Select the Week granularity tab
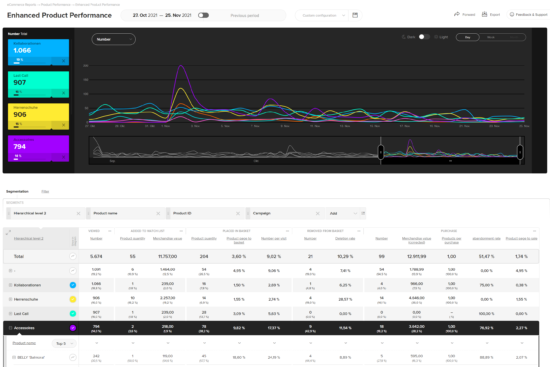The image size is (550, 367). 491,37
